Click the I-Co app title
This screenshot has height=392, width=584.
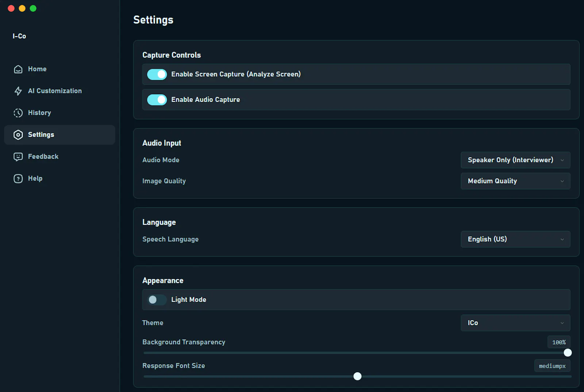[19, 36]
